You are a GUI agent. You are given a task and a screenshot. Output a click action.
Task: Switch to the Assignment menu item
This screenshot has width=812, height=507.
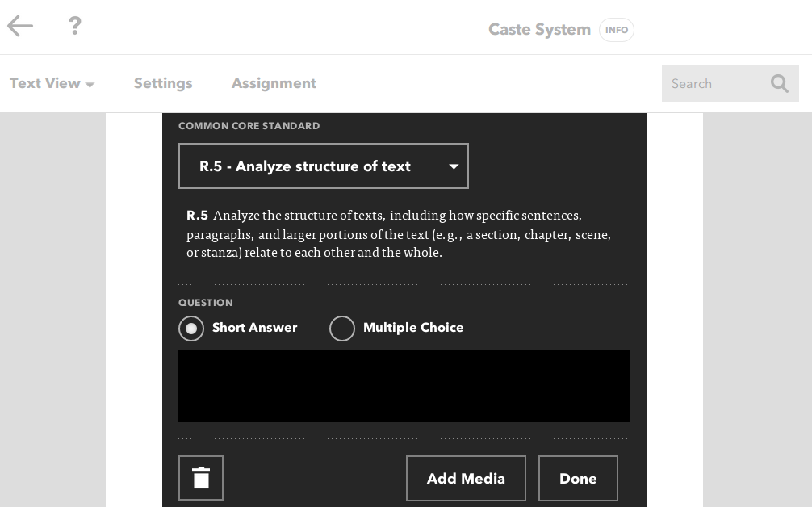(274, 83)
